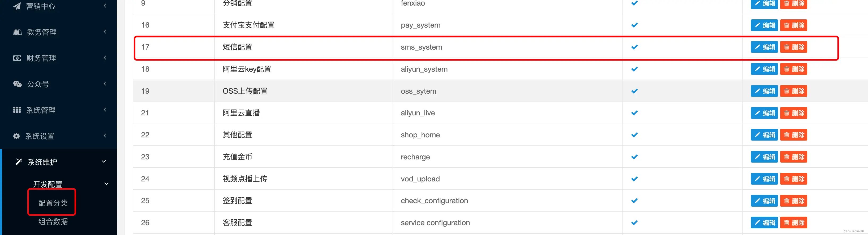Click the trash 删除 button for sms_system row
The width and height of the screenshot is (868, 235).
pos(793,47)
